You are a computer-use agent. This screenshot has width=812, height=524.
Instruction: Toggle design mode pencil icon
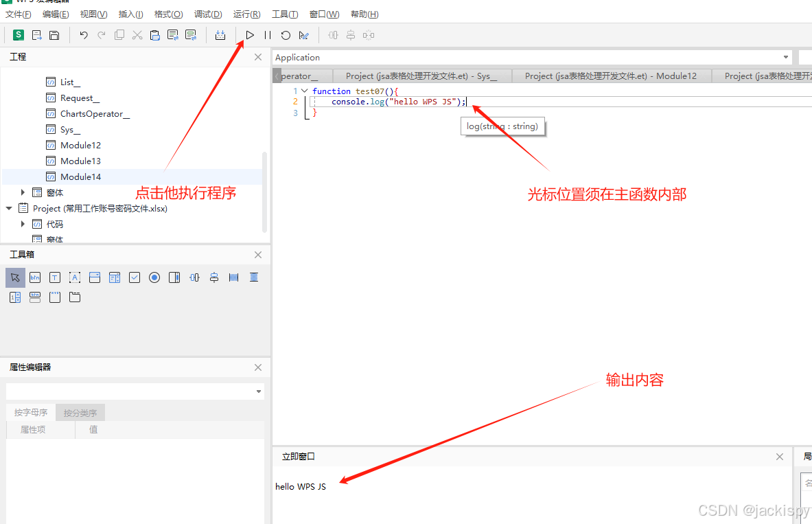pyautogui.click(x=303, y=35)
